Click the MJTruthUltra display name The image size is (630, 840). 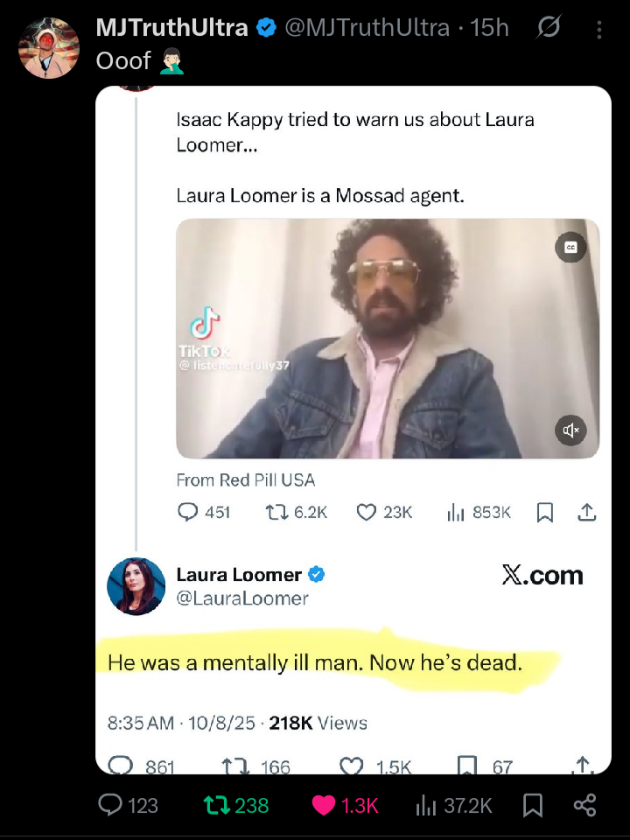click(x=171, y=28)
